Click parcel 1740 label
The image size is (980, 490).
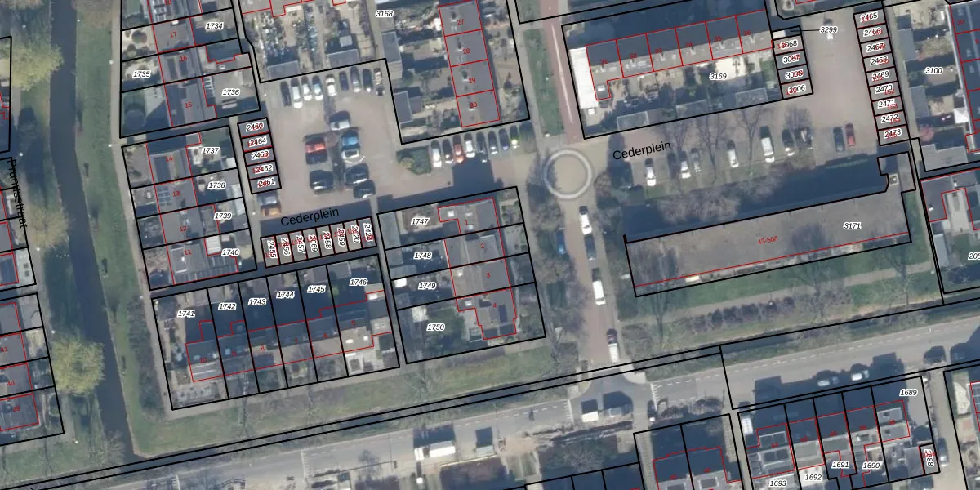tap(230, 252)
